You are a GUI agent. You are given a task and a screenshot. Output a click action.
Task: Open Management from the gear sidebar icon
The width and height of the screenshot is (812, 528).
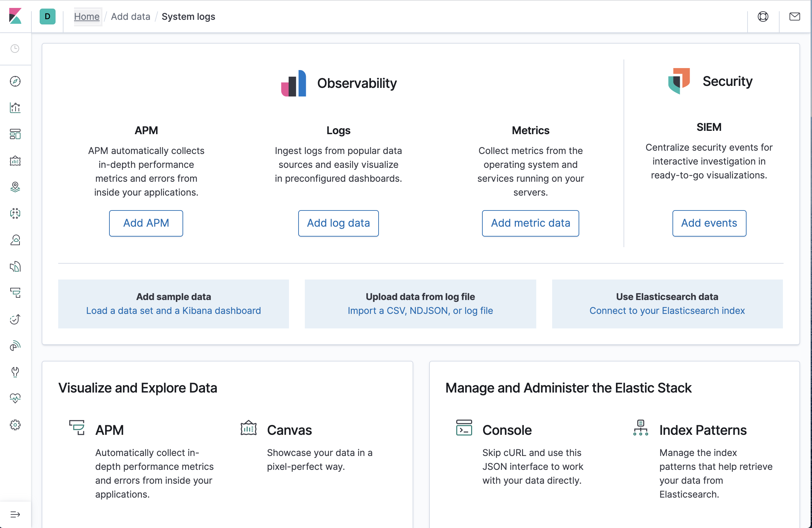15,425
